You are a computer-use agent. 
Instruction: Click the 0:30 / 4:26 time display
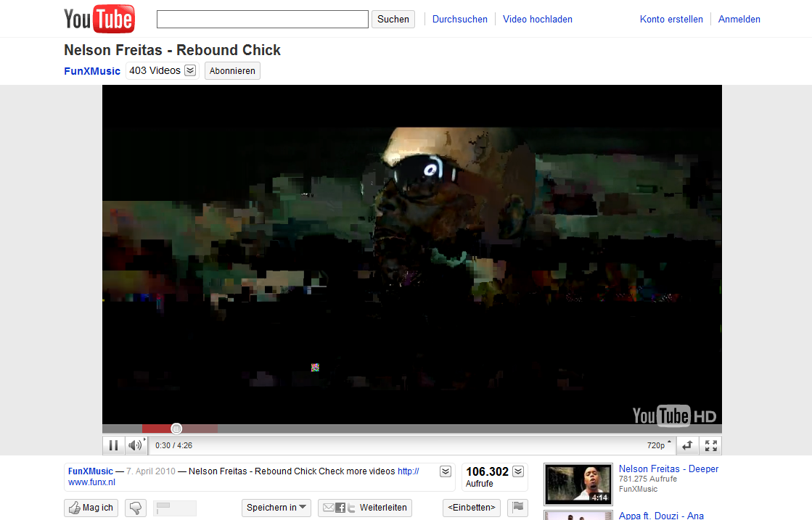point(174,445)
